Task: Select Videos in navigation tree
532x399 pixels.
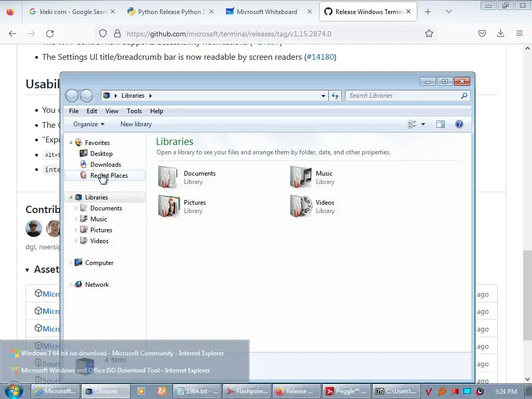Action: 99,241
